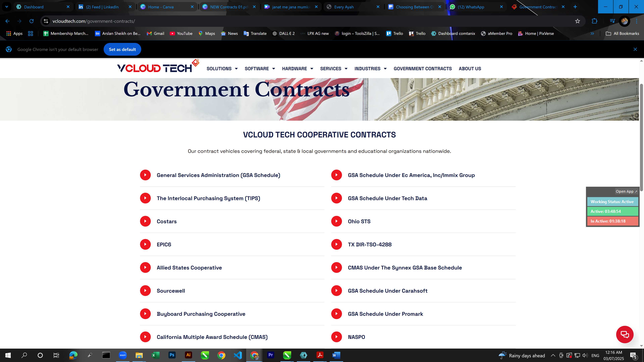644x362 pixels.
Task: Open GOVERNMENT CONTRACTS in the site navigation
Action: coord(422,68)
